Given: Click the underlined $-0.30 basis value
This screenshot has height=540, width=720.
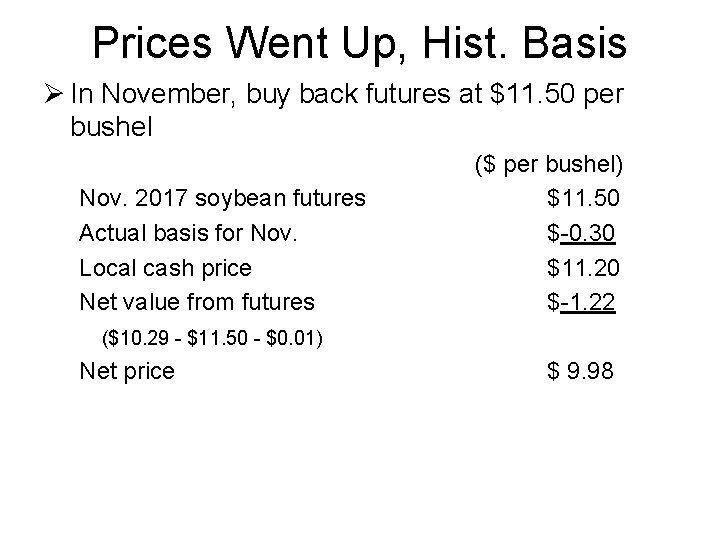Looking at the screenshot, I should point(581,233).
